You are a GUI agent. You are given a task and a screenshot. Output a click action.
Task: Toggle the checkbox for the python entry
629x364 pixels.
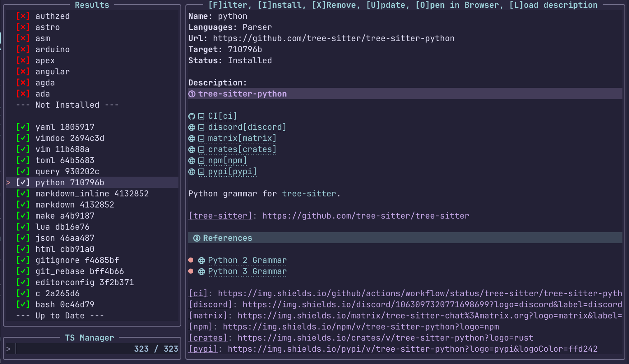[23, 183]
